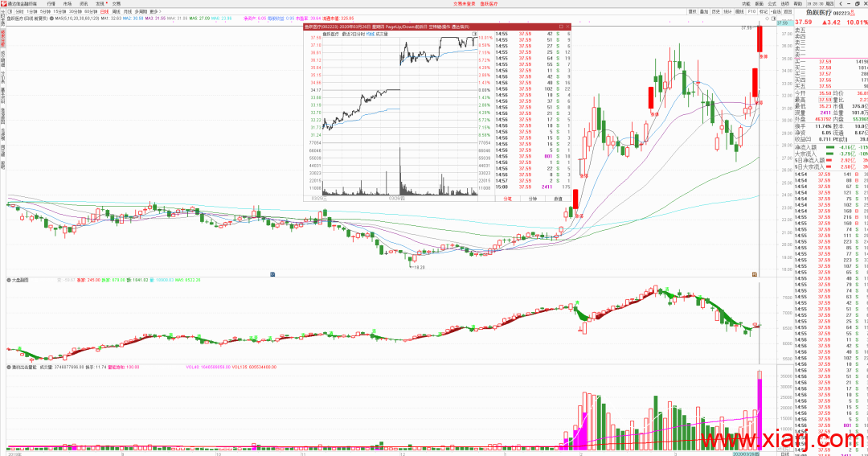This screenshot has height=456, width=868.
Task: Toggle the 复权 price adjustment button
Action: [x=693, y=11]
